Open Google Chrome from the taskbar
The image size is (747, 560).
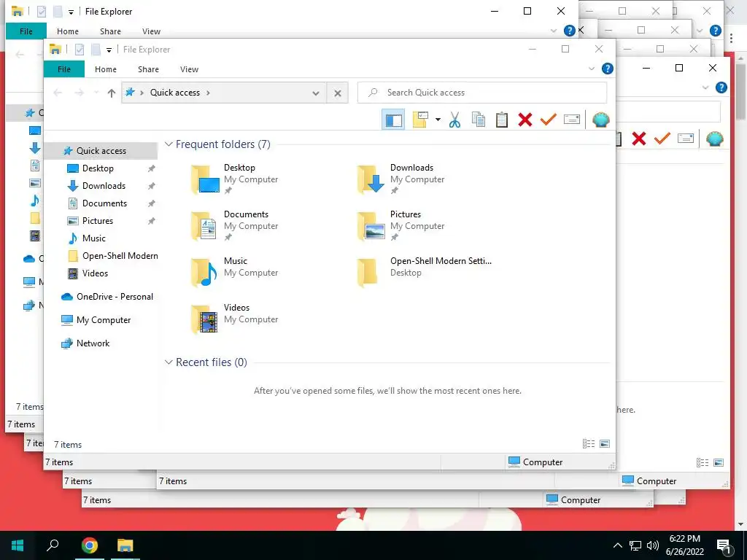point(90,545)
